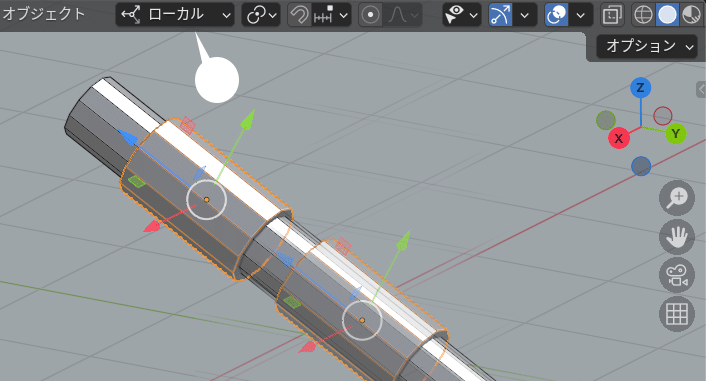706x381 pixels.
Task: Click the red X axis on navigation gizmo
Action: 619,138
